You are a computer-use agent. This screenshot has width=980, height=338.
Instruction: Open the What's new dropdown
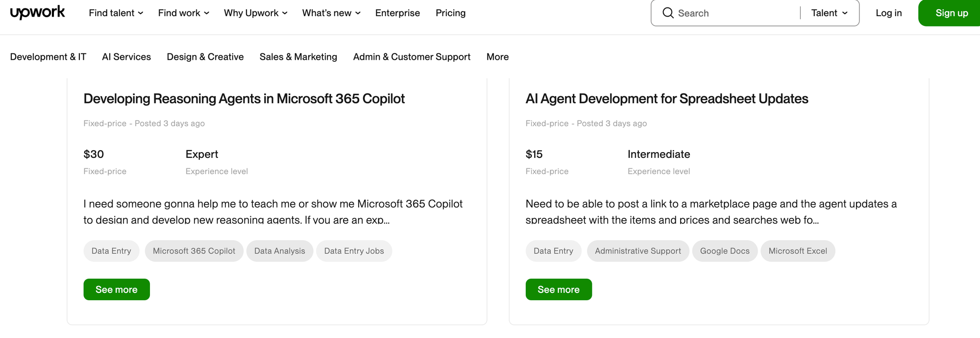[x=331, y=13]
